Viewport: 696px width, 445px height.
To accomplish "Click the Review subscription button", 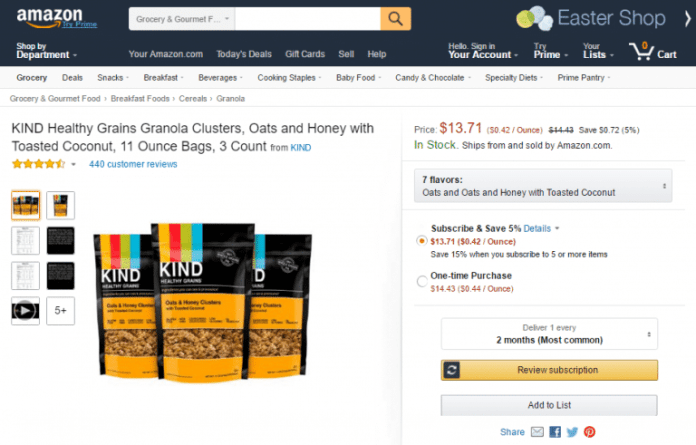I will click(549, 370).
